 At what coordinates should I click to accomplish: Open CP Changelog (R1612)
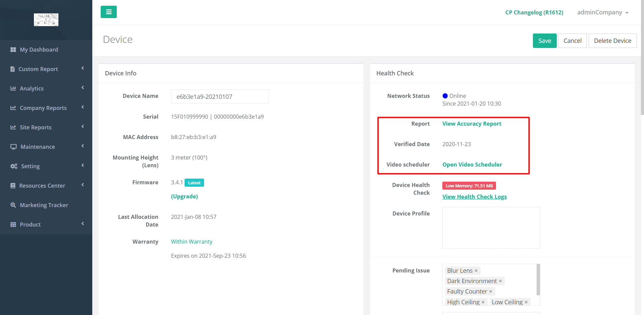534,12
